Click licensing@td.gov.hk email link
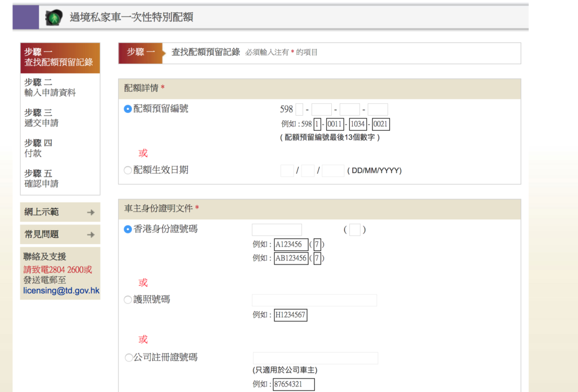578x392 pixels. [61, 291]
